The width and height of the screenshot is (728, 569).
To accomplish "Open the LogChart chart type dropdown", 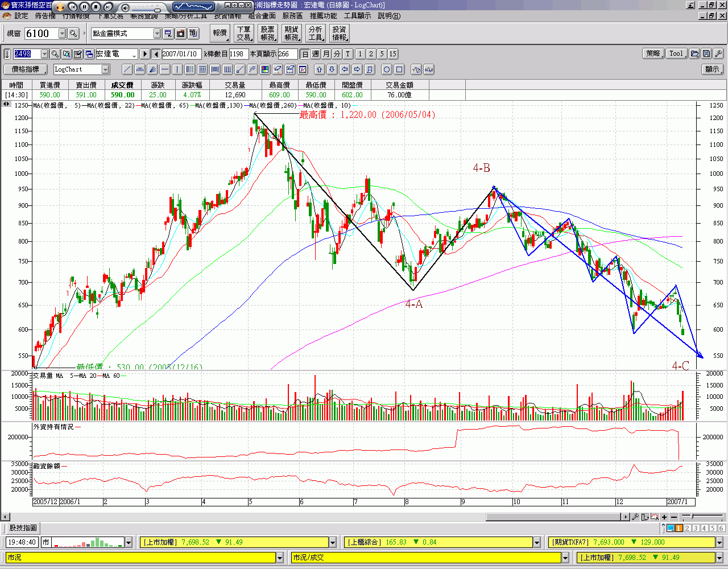I will tap(105, 69).
